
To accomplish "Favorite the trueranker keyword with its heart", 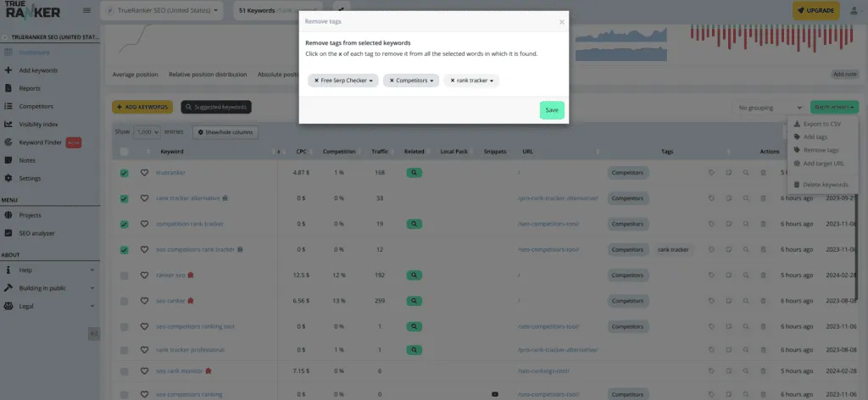I will tap(144, 173).
